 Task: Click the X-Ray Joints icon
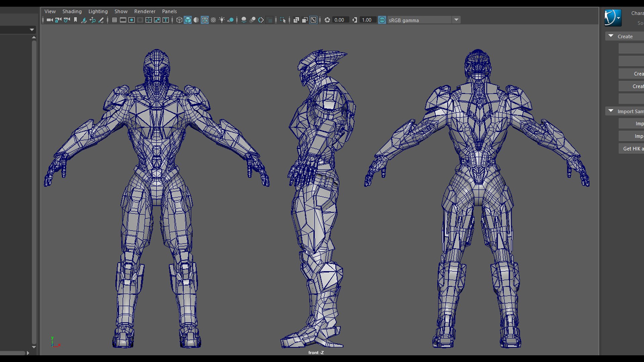(x=313, y=20)
